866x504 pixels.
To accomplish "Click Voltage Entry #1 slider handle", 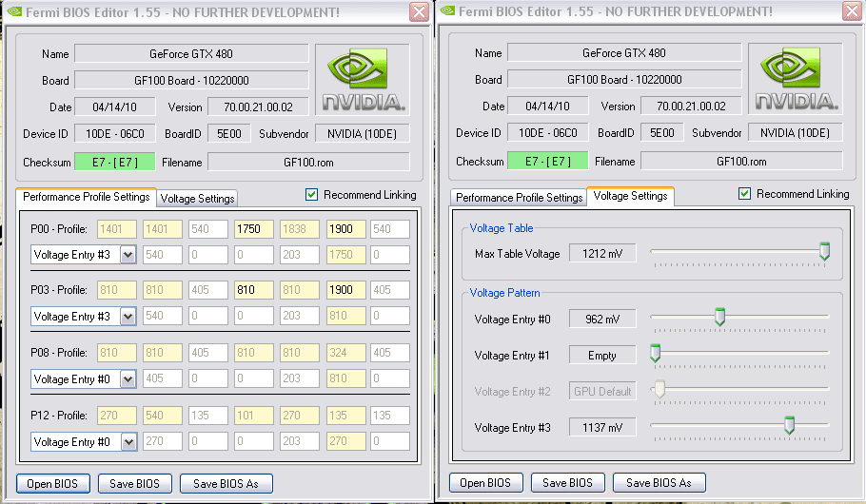I will click(655, 353).
